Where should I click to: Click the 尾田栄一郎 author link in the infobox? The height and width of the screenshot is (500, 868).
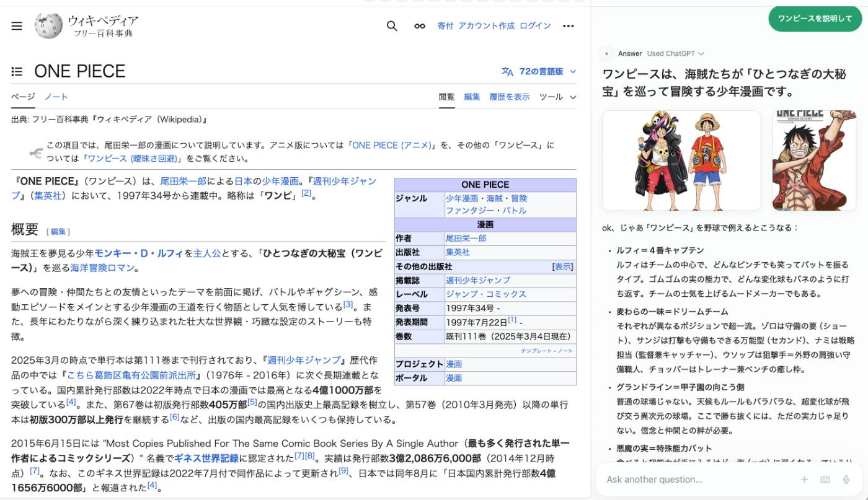tap(466, 239)
